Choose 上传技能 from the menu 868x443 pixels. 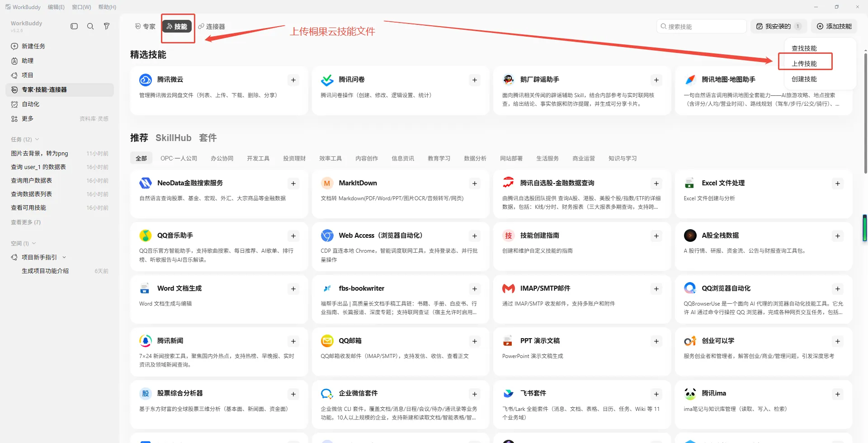pyautogui.click(x=805, y=63)
